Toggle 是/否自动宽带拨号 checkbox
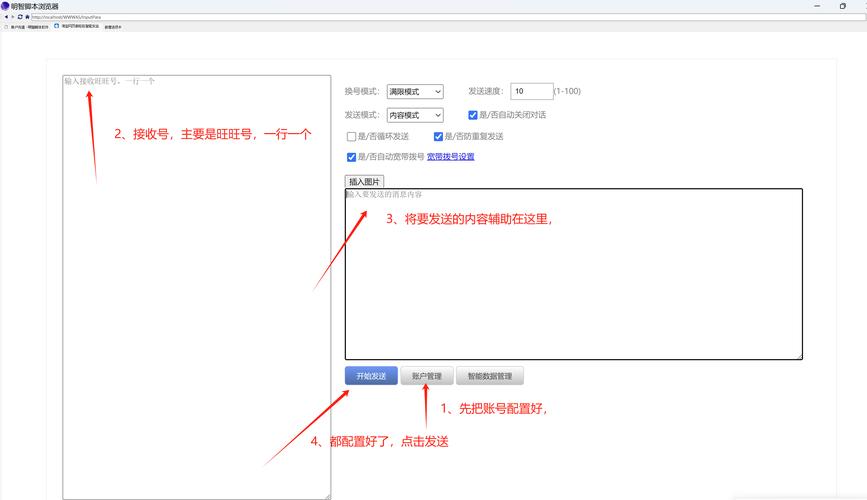867x500 pixels. click(x=352, y=157)
